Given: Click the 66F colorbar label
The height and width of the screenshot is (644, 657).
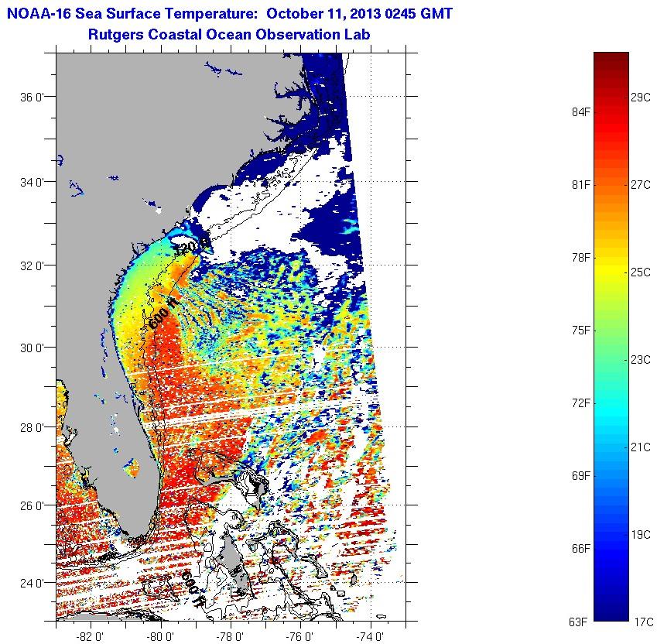Looking at the screenshot, I should point(580,549).
